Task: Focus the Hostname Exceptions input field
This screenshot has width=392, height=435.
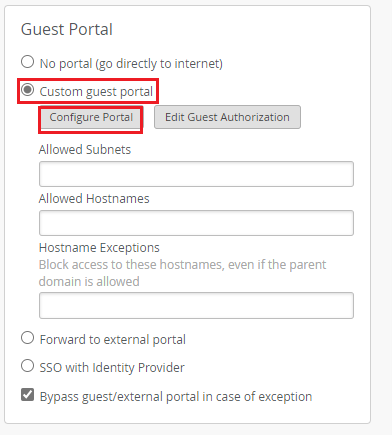Action: coord(196,305)
